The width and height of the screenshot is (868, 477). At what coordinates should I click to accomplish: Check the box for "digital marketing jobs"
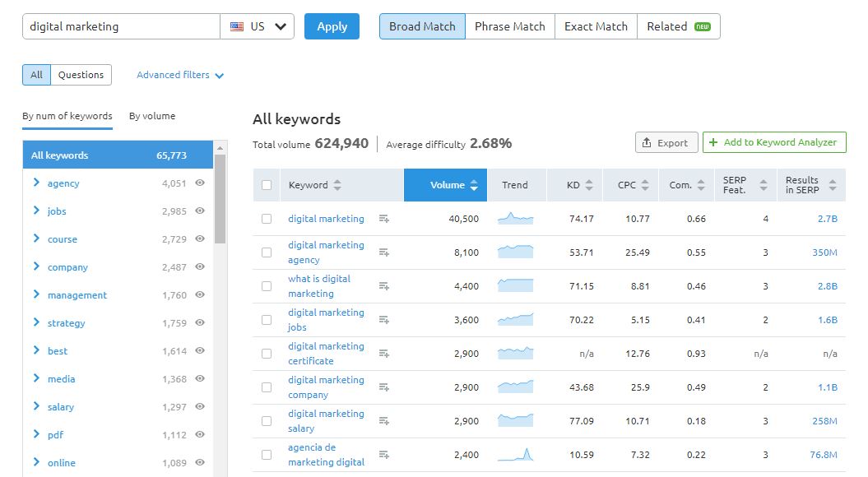click(267, 319)
